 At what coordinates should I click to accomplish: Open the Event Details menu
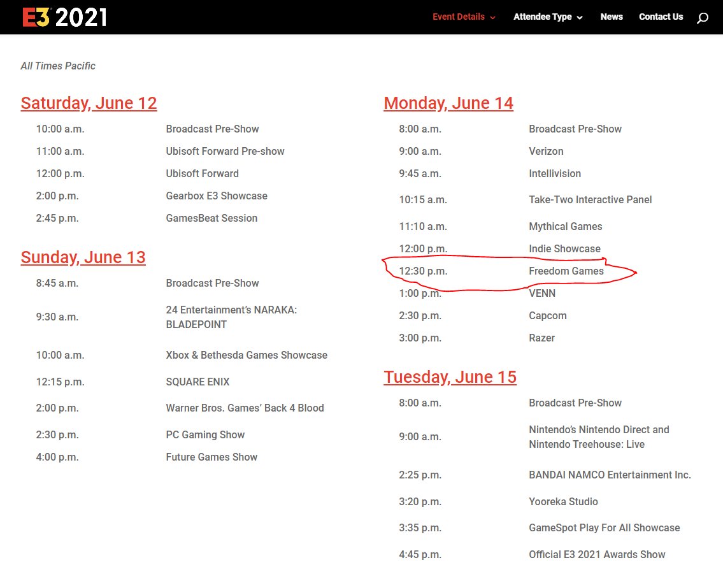click(459, 17)
